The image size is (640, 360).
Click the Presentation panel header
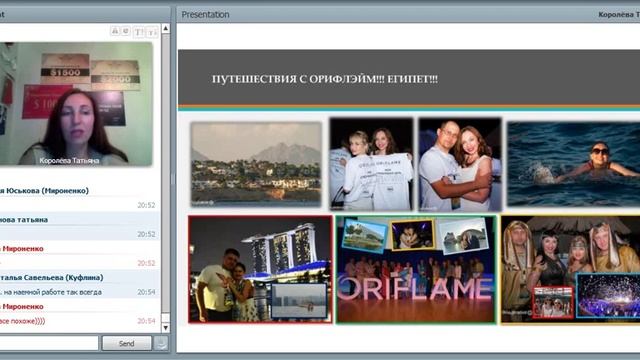tap(408, 15)
